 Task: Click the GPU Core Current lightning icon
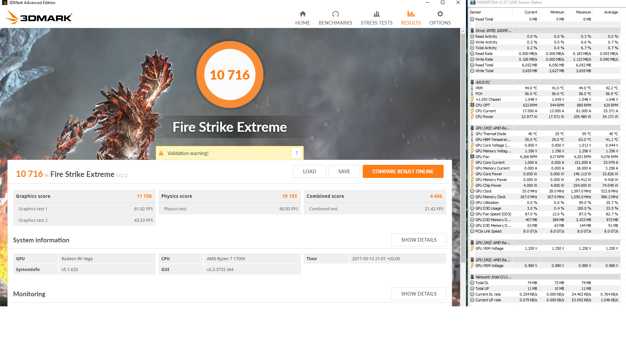point(472,162)
